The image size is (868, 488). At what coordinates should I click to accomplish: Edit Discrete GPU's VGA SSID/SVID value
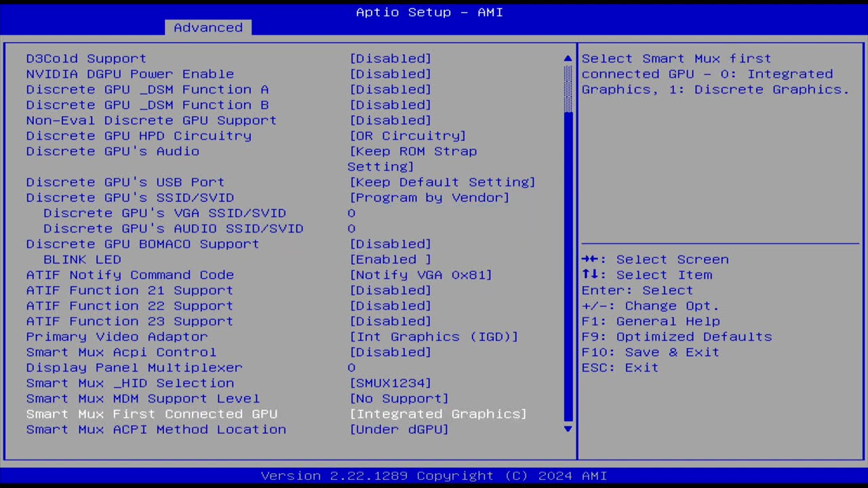pyautogui.click(x=351, y=213)
